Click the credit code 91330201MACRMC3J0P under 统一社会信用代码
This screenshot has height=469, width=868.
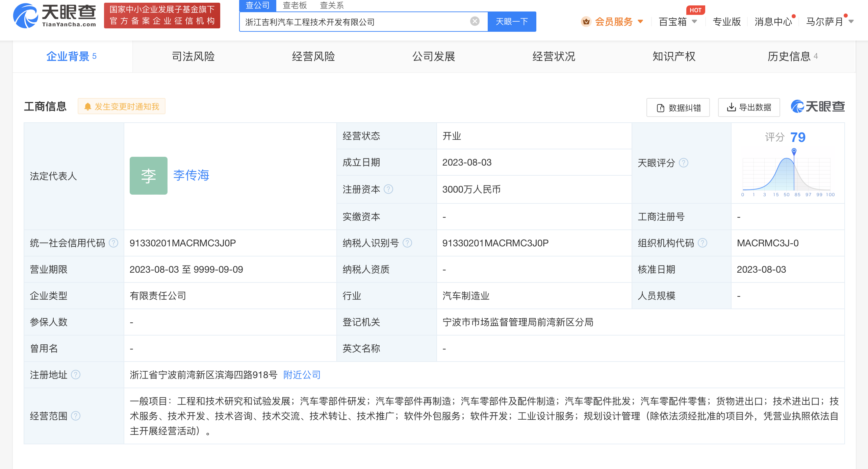click(x=183, y=243)
